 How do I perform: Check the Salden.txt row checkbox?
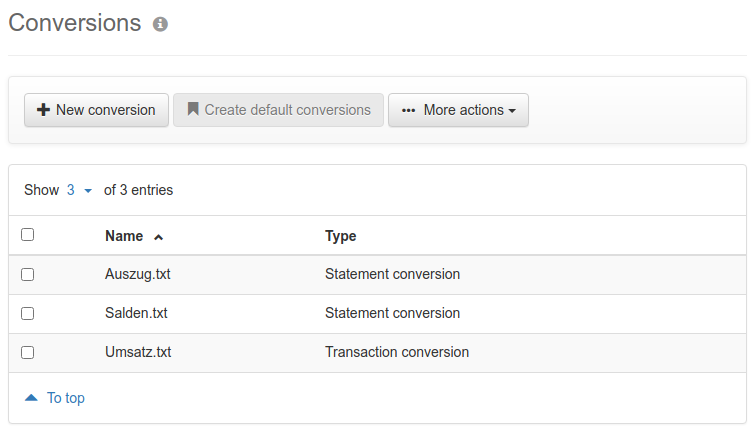tap(27, 313)
